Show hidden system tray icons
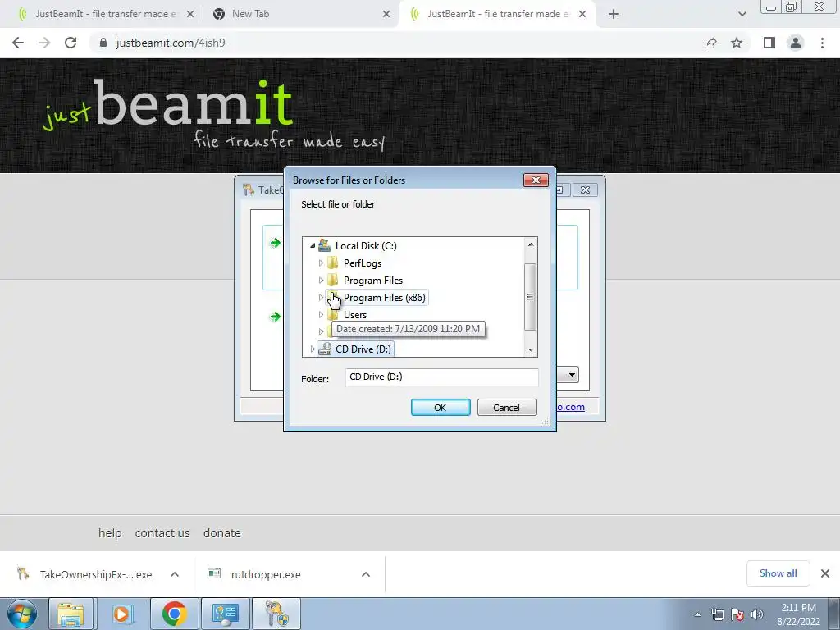The image size is (840, 630). 697,614
